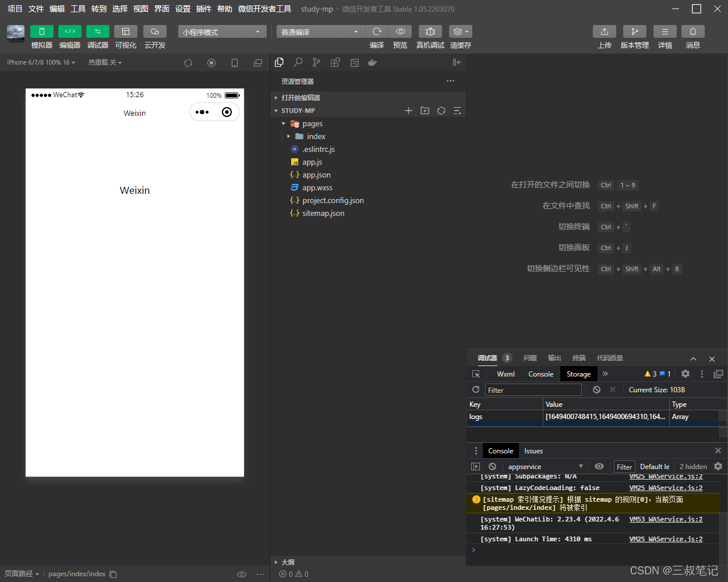
Task: Open the 小程序模式 mode dropdown
Action: point(222,32)
